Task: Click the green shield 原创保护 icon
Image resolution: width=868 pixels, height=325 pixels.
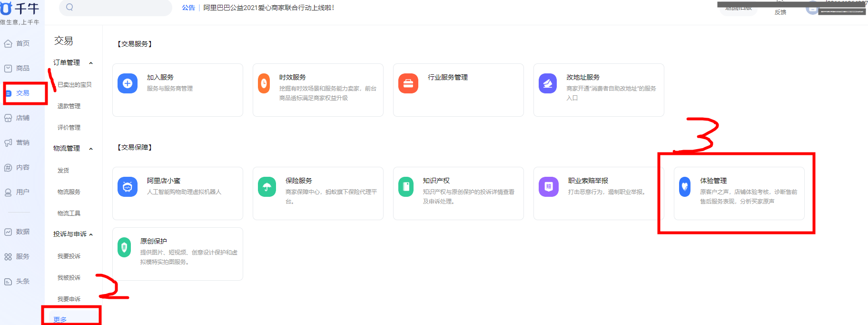Action: tap(124, 247)
